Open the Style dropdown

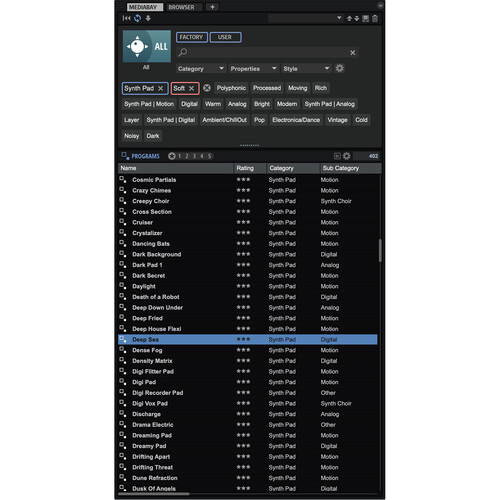306,69
